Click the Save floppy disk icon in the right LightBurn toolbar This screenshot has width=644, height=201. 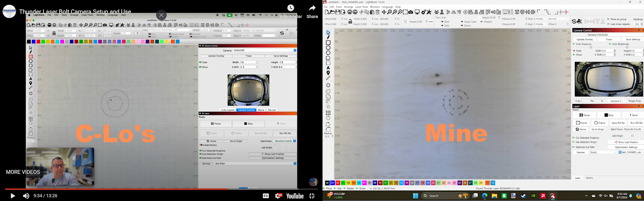tap(338, 12)
